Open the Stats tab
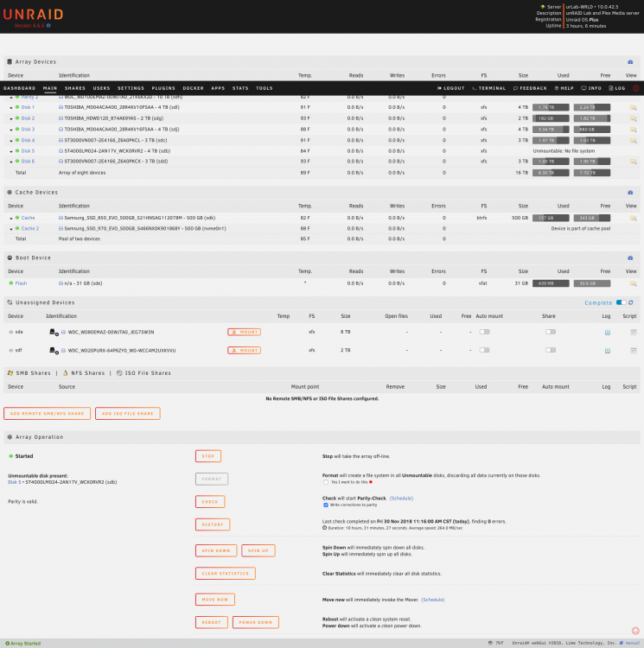This screenshot has height=648, width=644. (240, 88)
